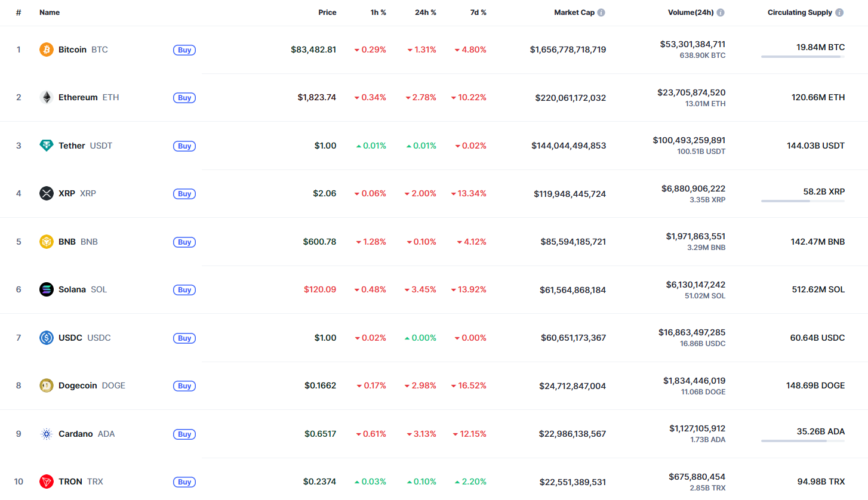The width and height of the screenshot is (868, 500).
Task: Open the TRON TRX name link
Action: (x=81, y=482)
